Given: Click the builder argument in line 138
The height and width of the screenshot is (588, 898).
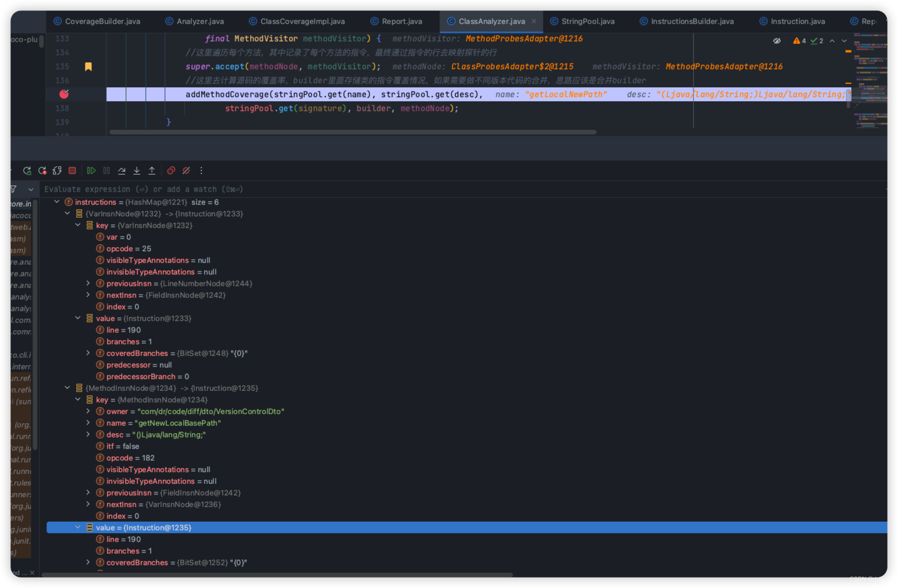Looking at the screenshot, I should click(373, 108).
